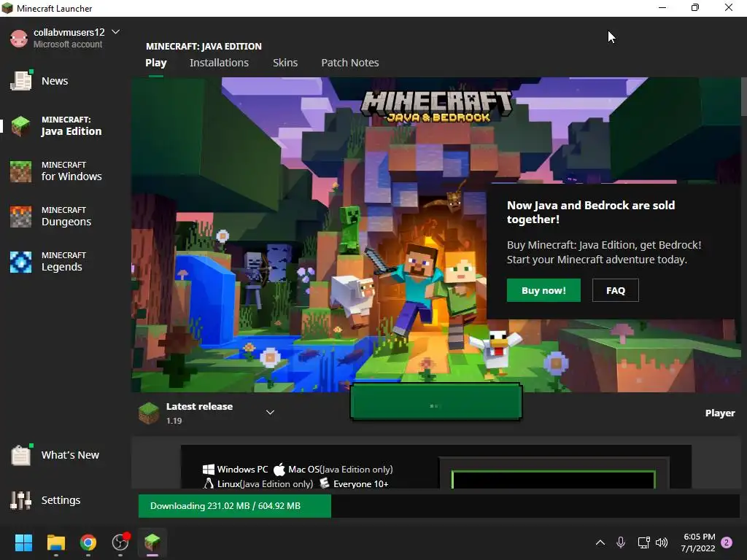Open notification center badge
This screenshot has width=747, height=560.
[727, 542]
